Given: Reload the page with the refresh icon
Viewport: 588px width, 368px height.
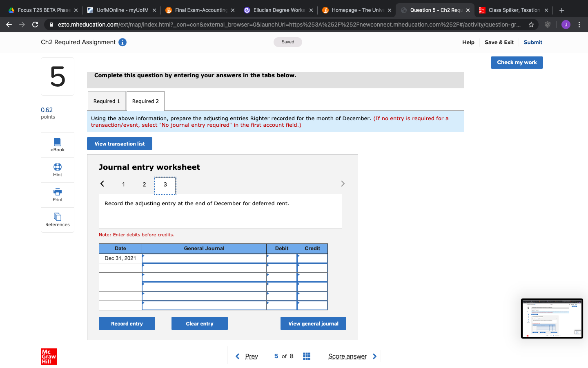Looking at the screenshot, I should point(35,25).
